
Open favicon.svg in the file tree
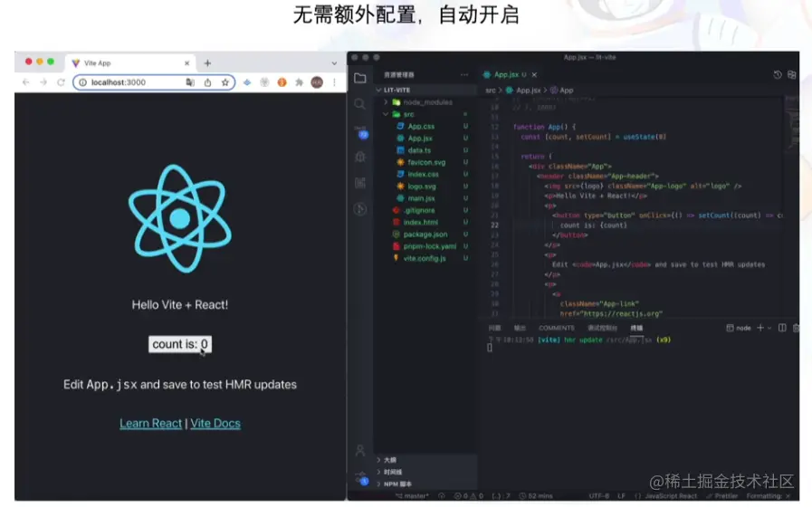click(x=426, y=162)
